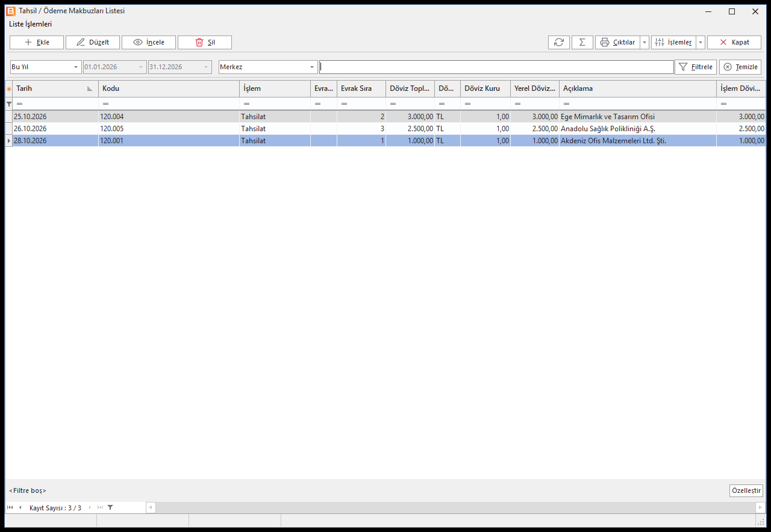Click the Döviz Kuru column header
771x532 pixels.
coord(485,89)
